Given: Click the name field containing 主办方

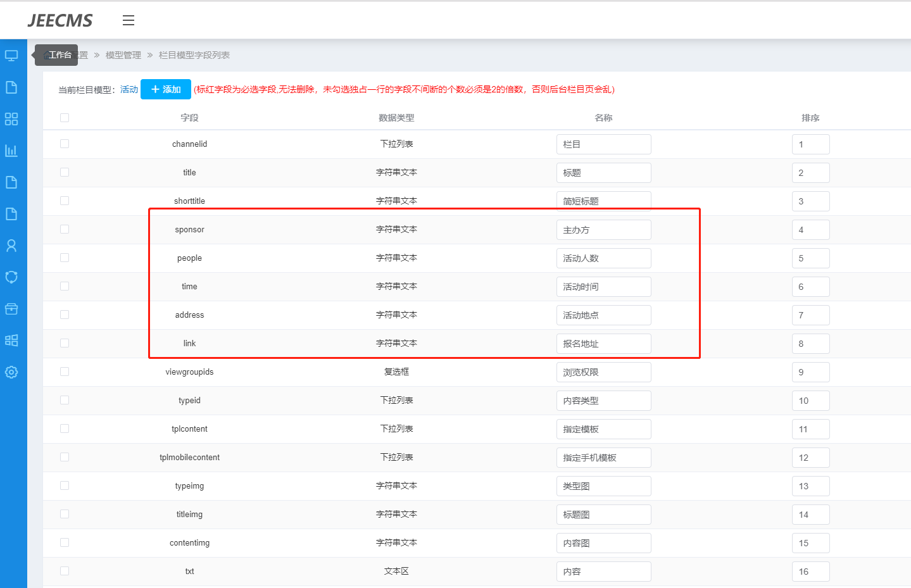Looking at the screenshot, I should coord(603,230).
